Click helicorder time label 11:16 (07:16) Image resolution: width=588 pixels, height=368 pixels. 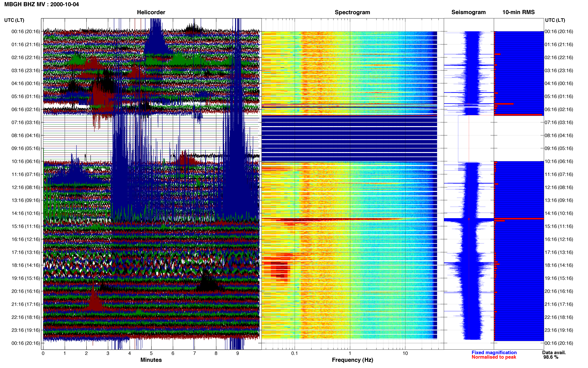click(26, 175)
